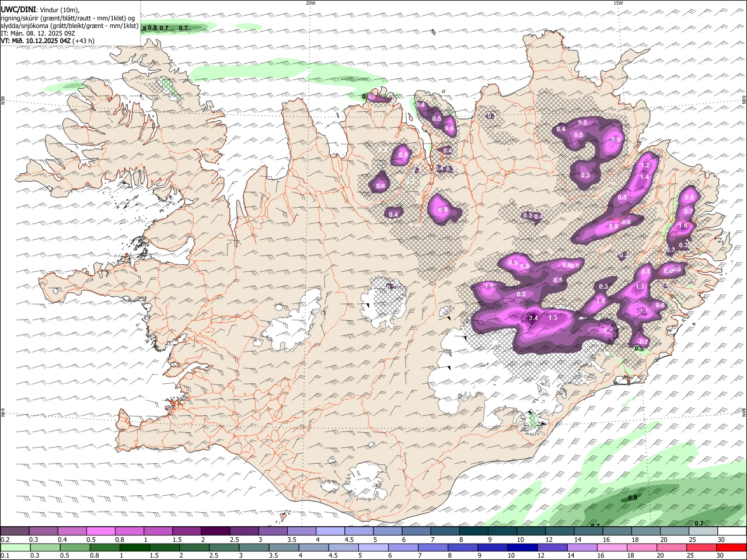Pick the lavender snow swatch between 4 and 4.5
747x560 pixels.
pyautogui.click(x=330, y=531)
